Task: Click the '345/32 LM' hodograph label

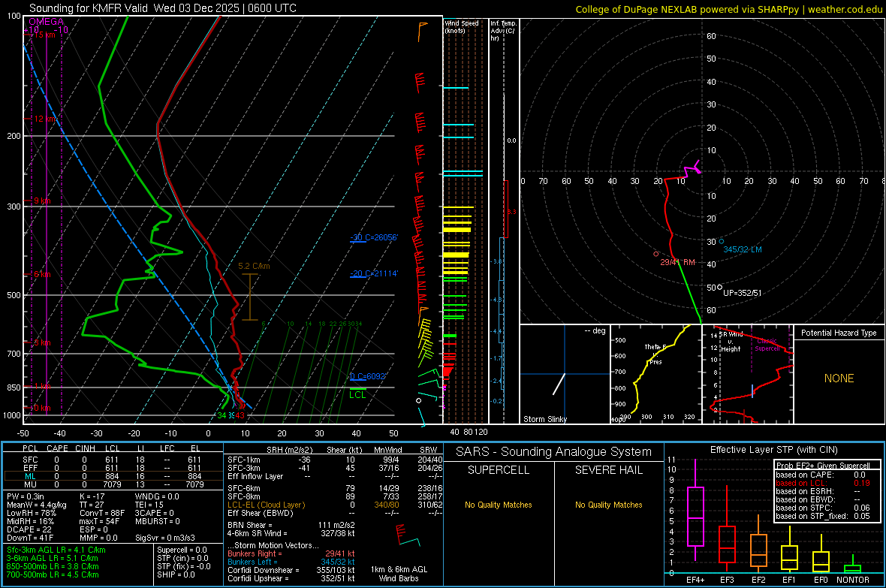Action: (x=743, y=249)
